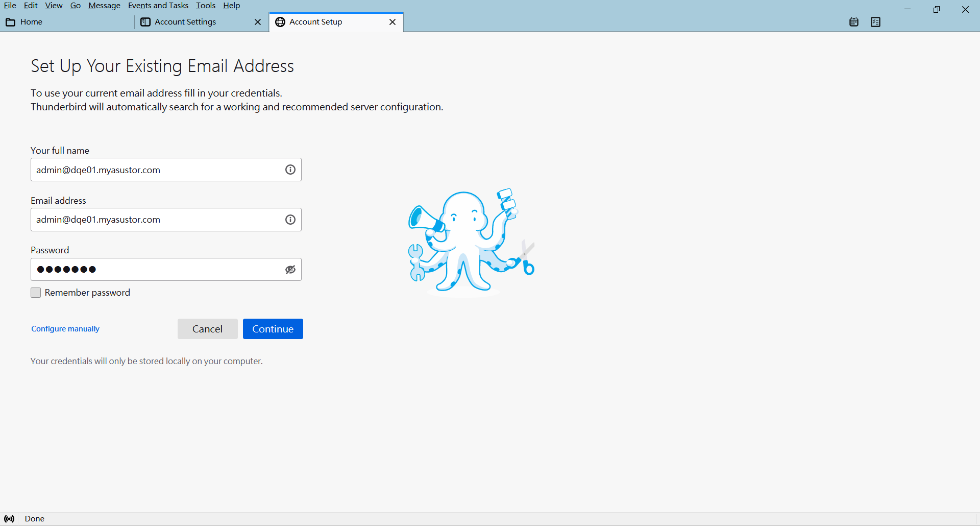Focus the Password input field
Image resolution: width=980 pixels, height=526 pixels.
[166, 270]
